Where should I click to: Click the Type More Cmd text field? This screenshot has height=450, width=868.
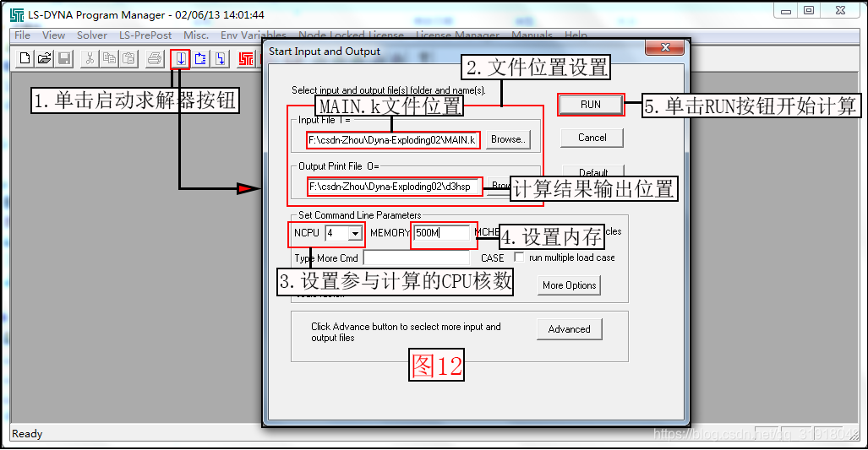[417, 258]
